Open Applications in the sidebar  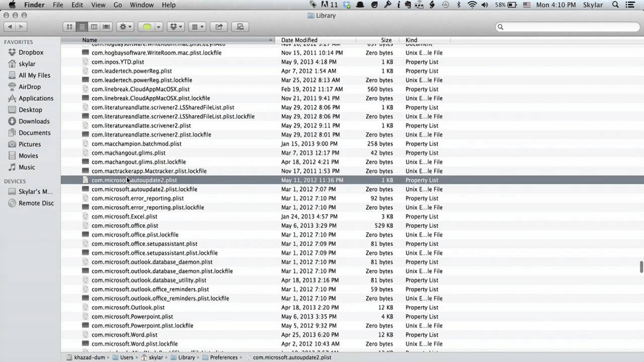pyautogui.click(x=36, y=99)
